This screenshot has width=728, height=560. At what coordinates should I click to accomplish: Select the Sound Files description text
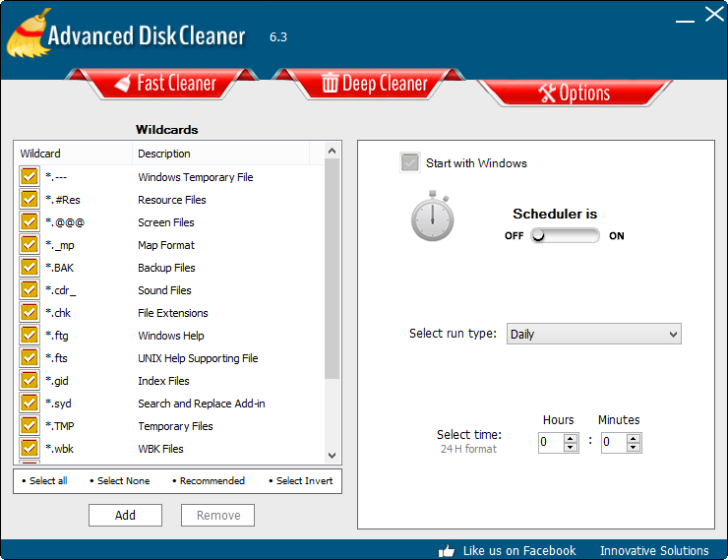164,290
